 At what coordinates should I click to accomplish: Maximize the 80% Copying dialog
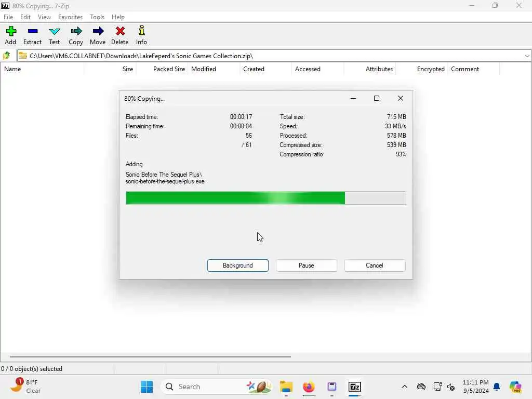click(x=377, y=98)
